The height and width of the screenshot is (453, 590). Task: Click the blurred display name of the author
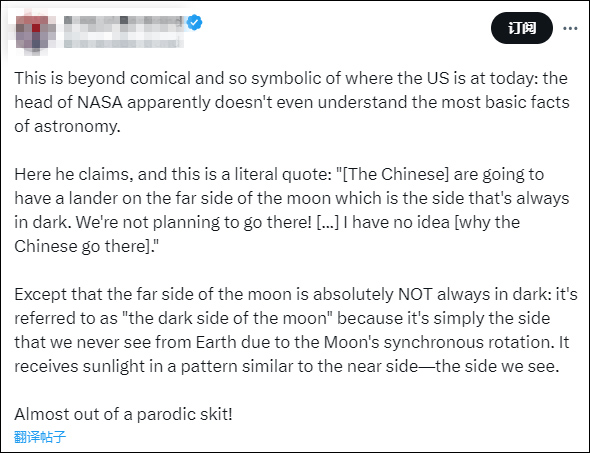pyautogui.click(x=124, y=21)
